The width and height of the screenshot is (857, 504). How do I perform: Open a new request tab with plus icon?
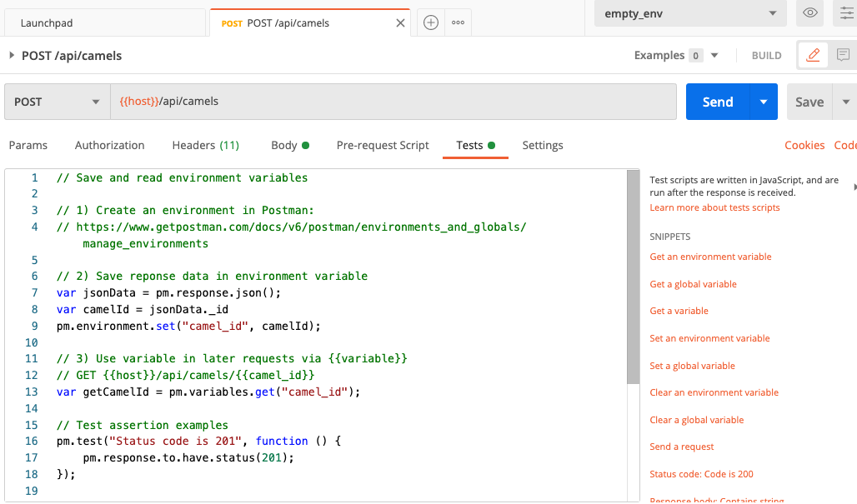(431, 23)
